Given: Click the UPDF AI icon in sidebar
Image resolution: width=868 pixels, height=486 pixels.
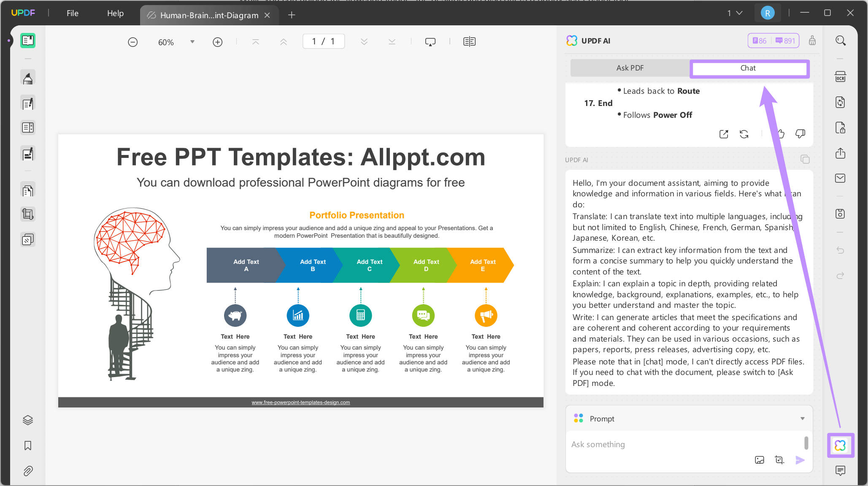Looking at the screenshot, I should coord(840,445).
